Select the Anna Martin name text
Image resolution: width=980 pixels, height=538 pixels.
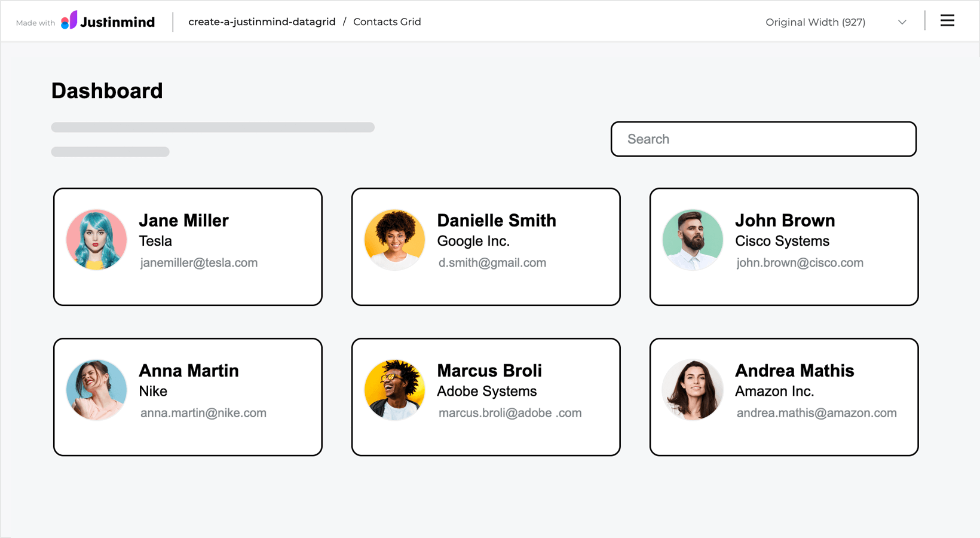pos(189,371)
